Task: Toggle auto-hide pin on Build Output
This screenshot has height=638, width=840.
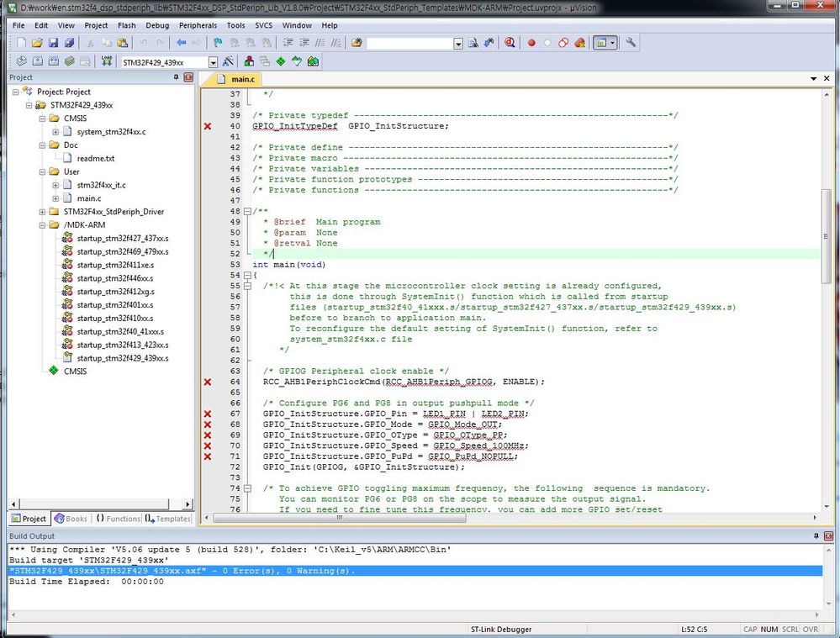Action: (x=816, y=535)
